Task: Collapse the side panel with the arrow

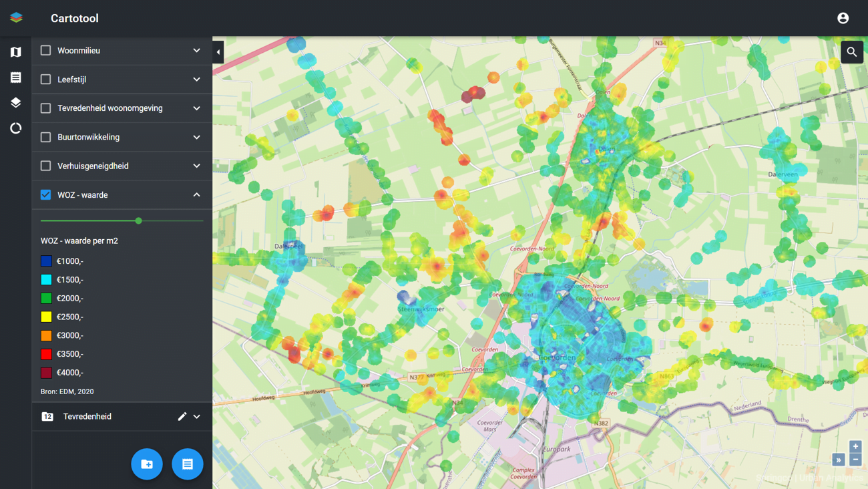Action: click(x=218, y=52)
